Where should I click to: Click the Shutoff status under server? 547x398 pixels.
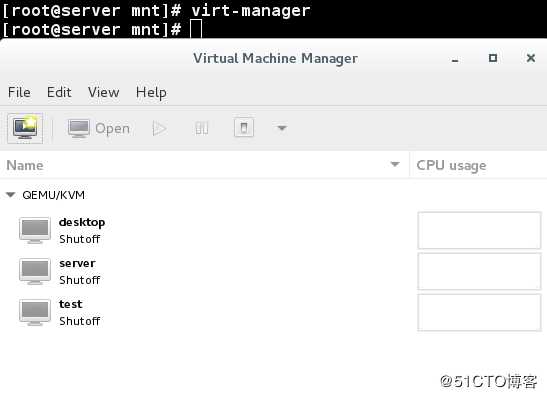[x=80, y=280]
